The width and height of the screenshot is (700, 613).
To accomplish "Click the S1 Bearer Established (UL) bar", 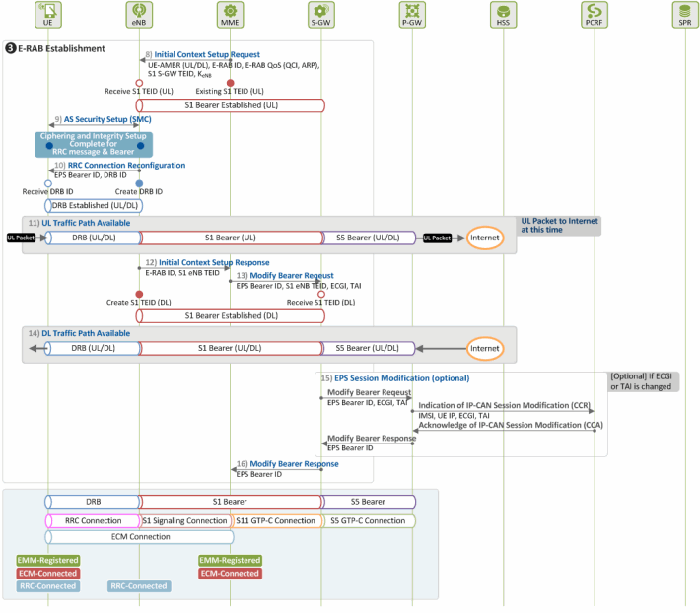I will 231,105.
